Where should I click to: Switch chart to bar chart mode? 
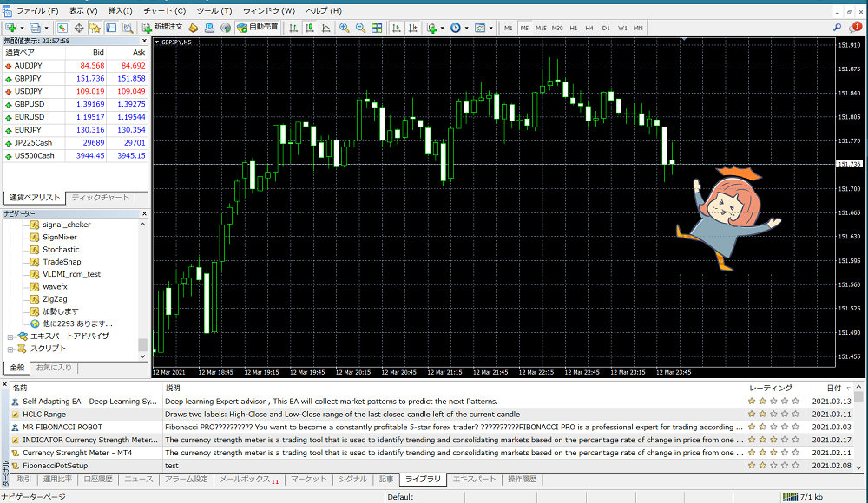tap(293, 28)
